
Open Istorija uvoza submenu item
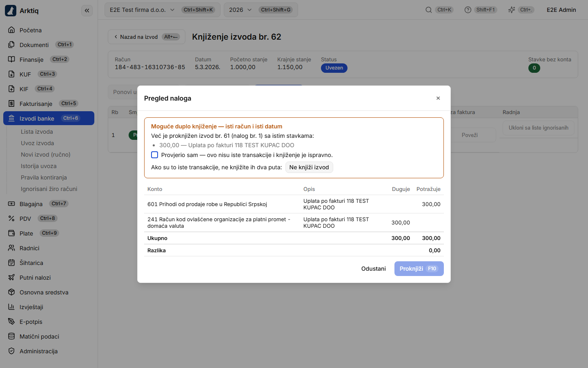[x=39, y=166]
